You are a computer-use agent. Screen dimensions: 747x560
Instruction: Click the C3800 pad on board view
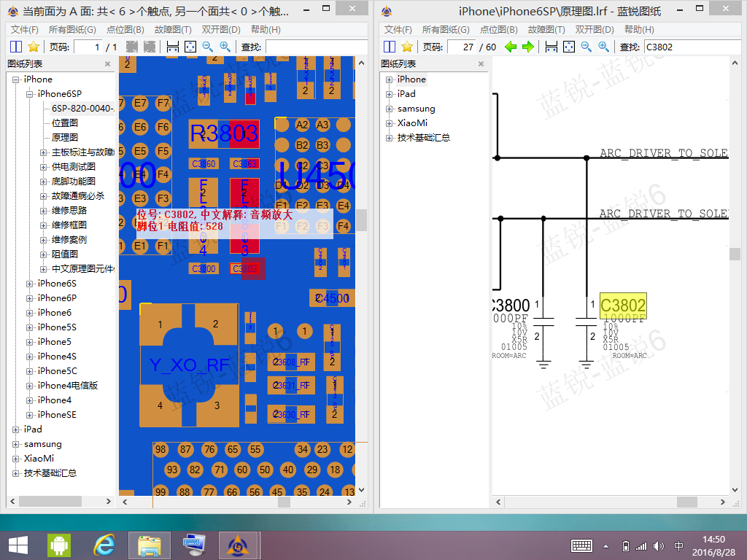point(204,268)
